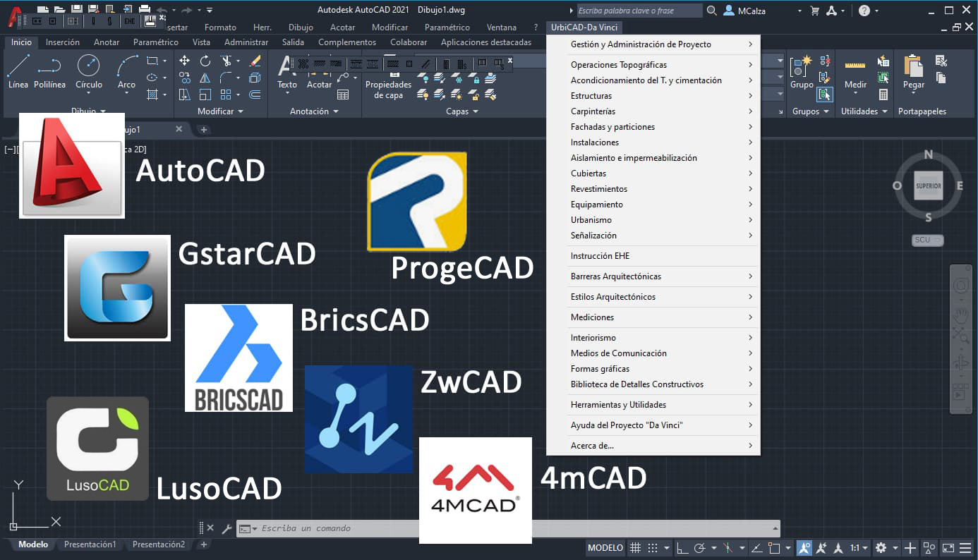978x560 pixels.
Task: Open the Help question mark button
Action: (864, 11)
